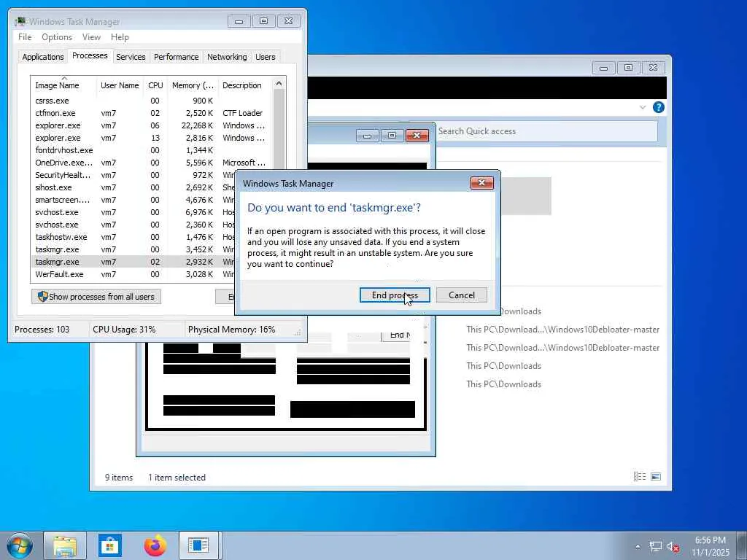Open the active taskbar app window icon
Viewport: 747px width, 560px height.
pyautogui.click(x=198, y=545)
